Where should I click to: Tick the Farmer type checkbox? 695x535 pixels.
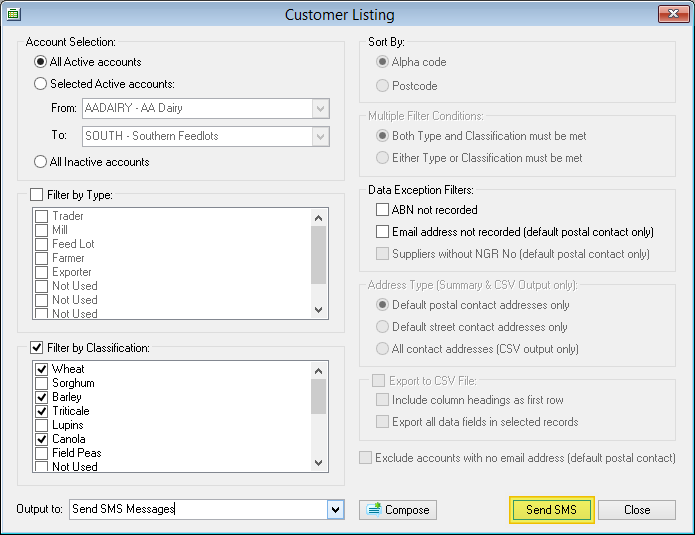tap(42, 258)
